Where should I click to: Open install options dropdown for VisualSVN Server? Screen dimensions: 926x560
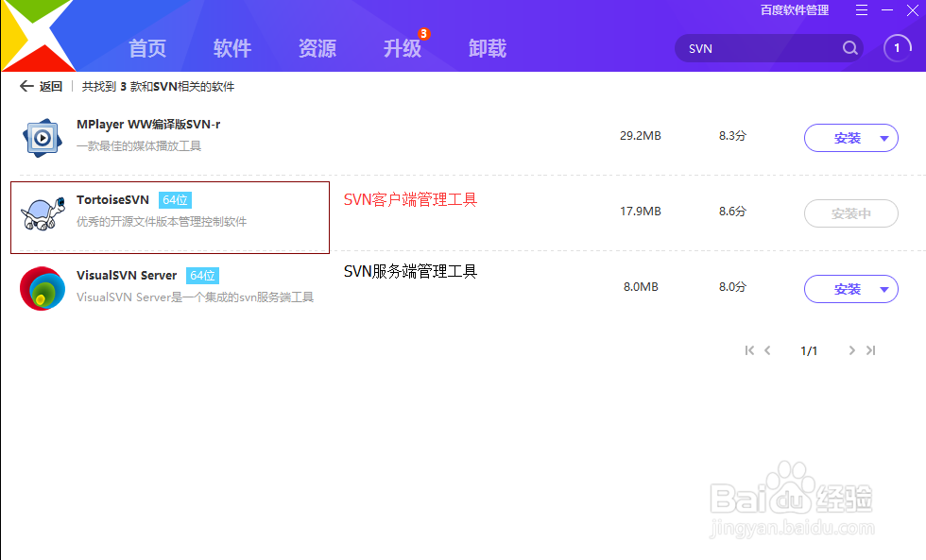(x=884, y=290)
